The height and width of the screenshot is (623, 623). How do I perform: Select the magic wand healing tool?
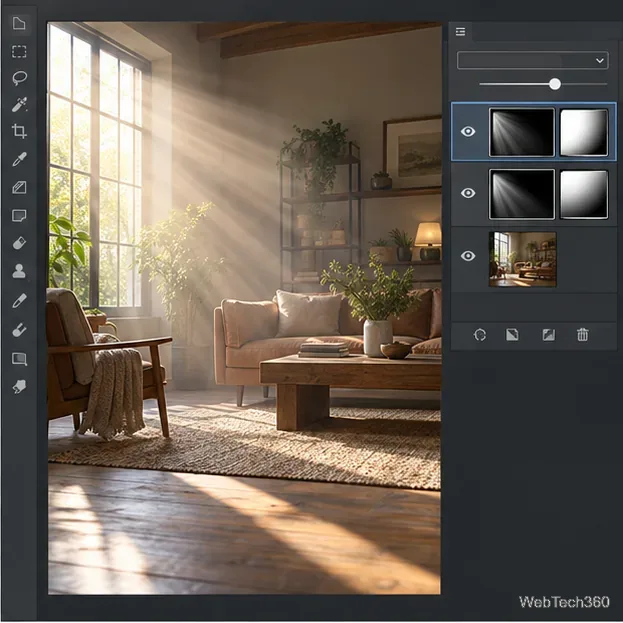(19, 104)
